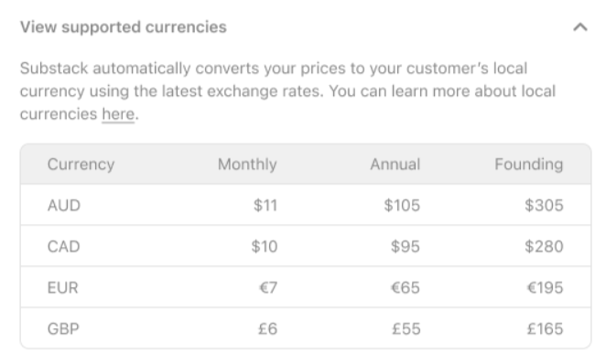The height and width of the screenshot is (364, 606).
Task: Click the CAD founding price $280
Action: pos(544,247)
